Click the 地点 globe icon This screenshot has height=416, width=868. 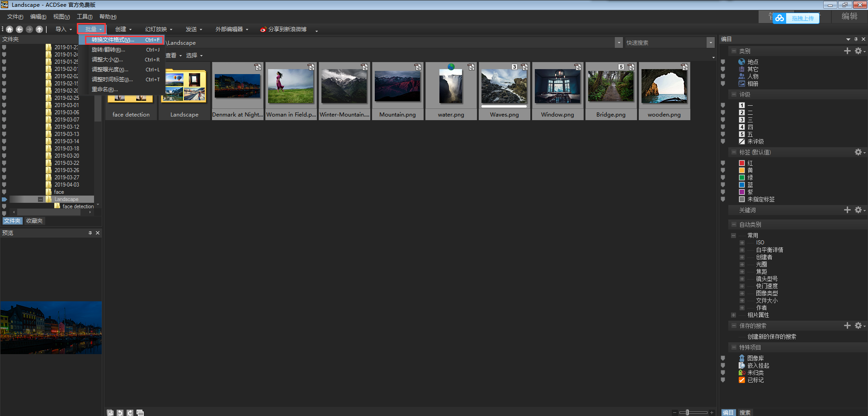742,62
